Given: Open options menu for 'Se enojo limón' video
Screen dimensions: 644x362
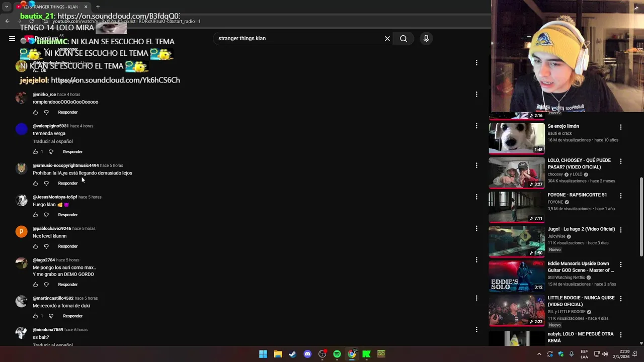Looking at the screenshot, I should [620, 127].
